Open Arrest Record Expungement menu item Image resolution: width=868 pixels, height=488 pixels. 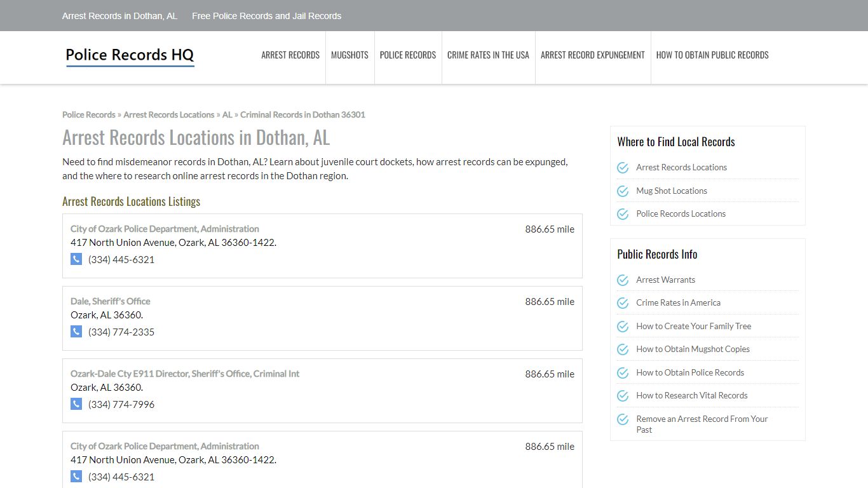pyautogui.click(x=593, y=55)
